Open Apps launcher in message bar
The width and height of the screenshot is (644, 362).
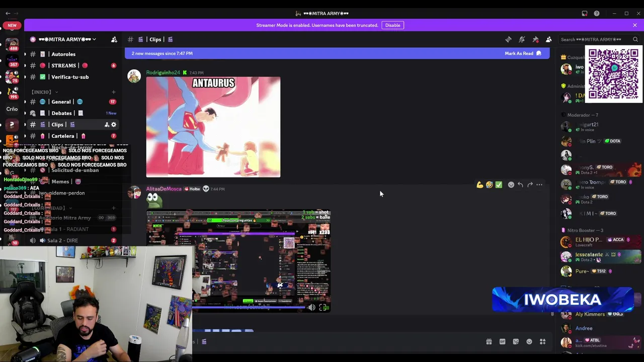point(543,342)
